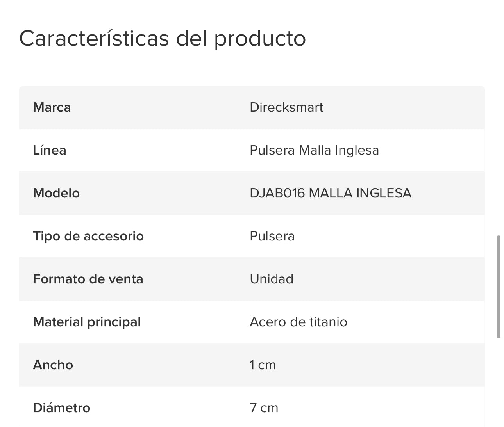Select the Direcksmart brand value
Screen dimensions: 504x427
click(286, 107)
